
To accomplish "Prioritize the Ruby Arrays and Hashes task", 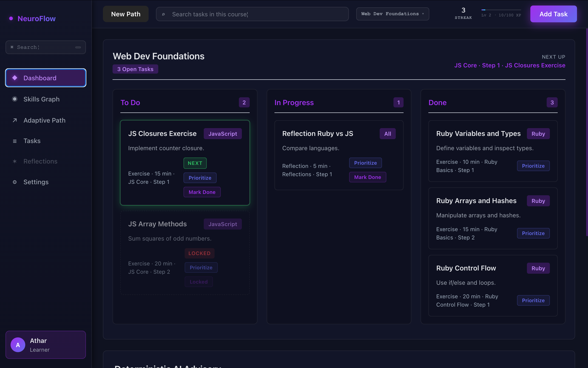I will (x=533, y=233).
